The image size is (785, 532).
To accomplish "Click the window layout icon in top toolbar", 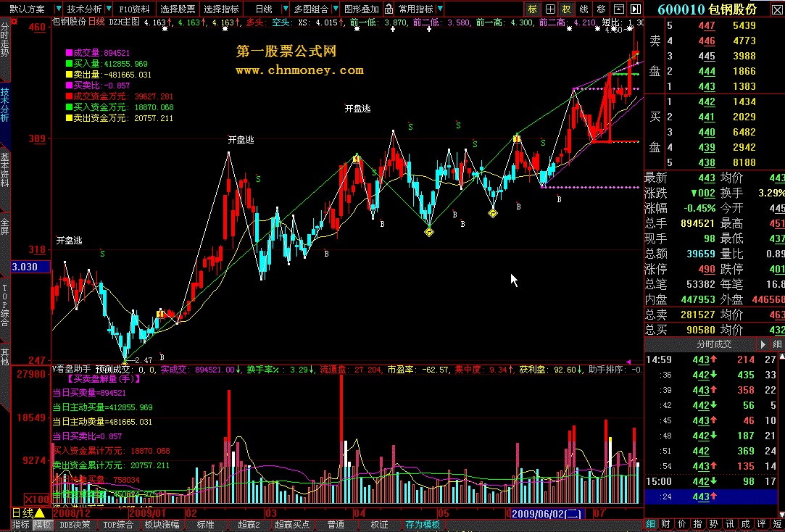I will tap(619, 9).
